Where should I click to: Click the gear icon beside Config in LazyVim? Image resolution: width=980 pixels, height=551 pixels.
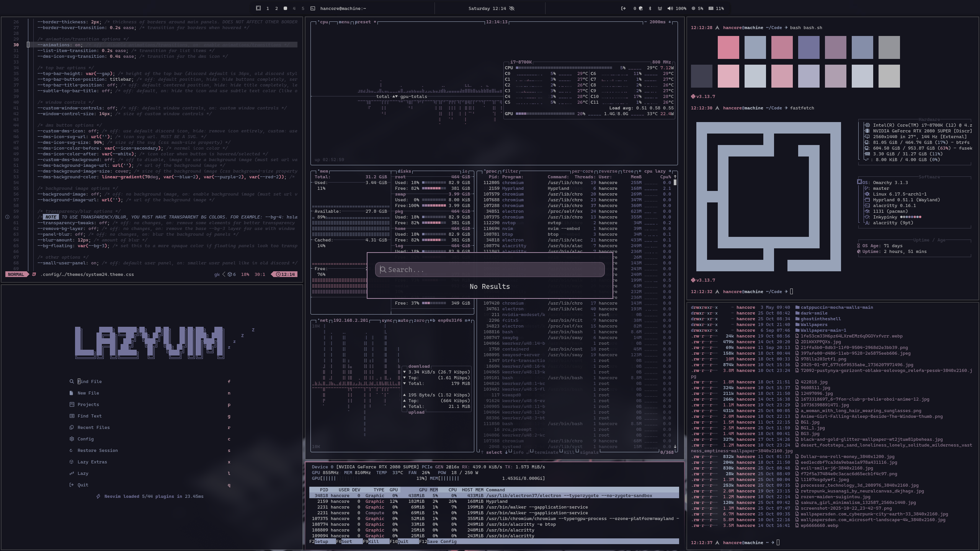pos(72,439)
